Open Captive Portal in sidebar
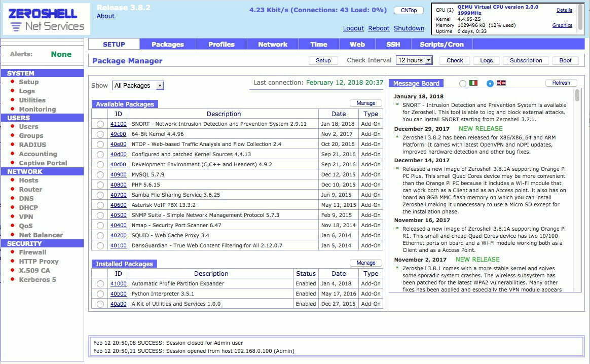The height and width of the screenshot is (364, 590). pyautogui.click(x=43, y=163)
